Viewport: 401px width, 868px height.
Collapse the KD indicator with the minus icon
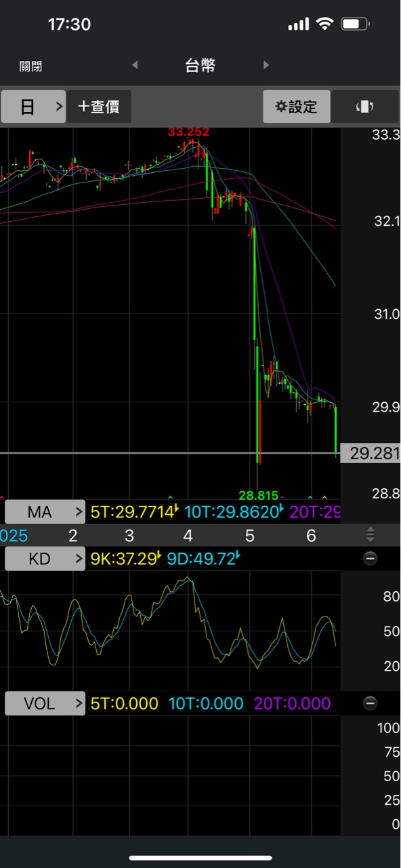(370, 559)
